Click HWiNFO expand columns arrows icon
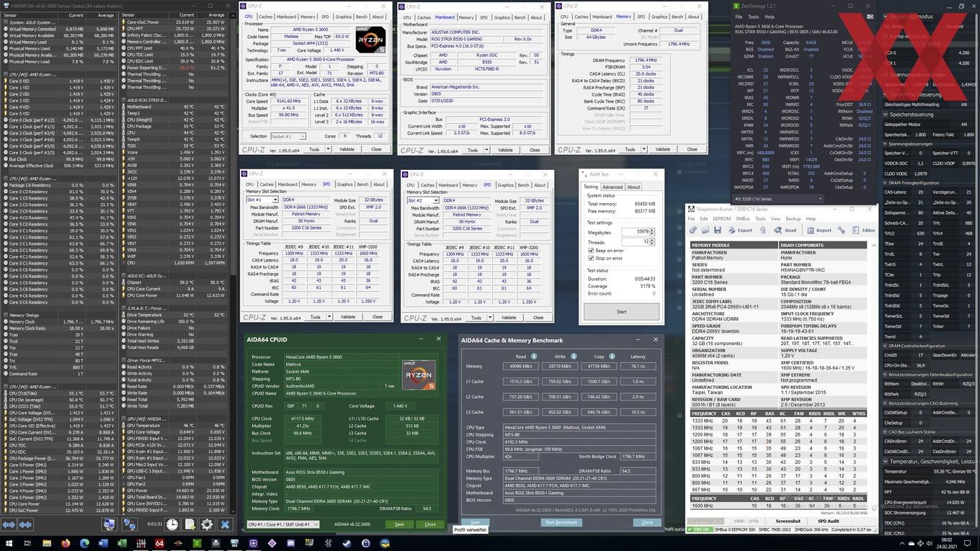 point(9,524)
